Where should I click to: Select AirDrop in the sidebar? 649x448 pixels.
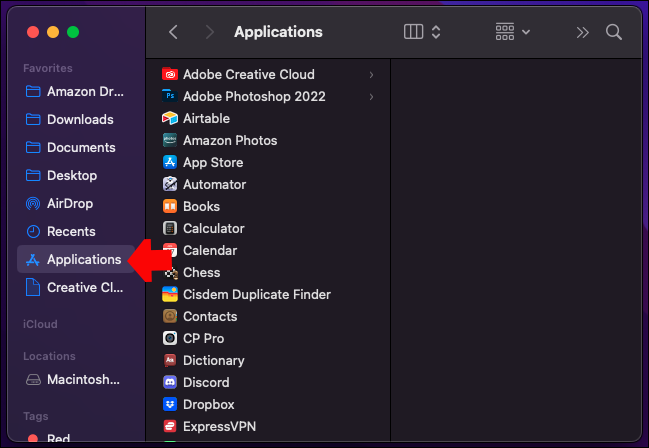[x=71, y=203]
